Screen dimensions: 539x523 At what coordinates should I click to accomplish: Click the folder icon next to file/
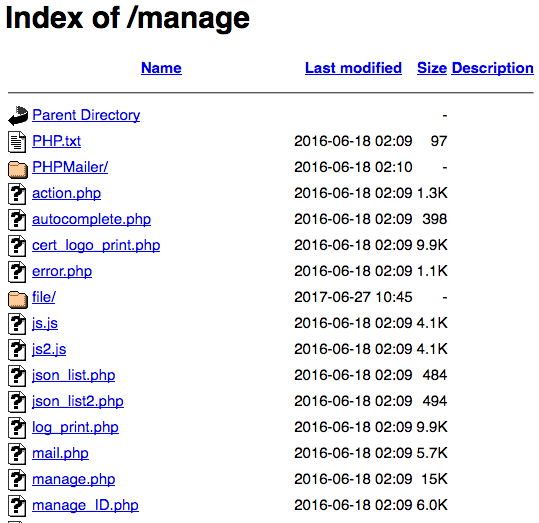coord(18,299)
